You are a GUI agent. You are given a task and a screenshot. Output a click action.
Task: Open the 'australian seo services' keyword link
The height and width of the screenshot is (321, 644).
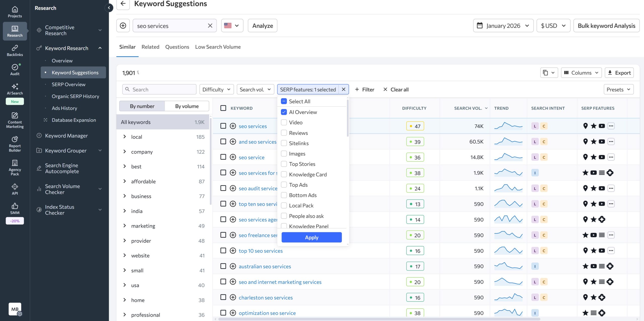point(265,266)
